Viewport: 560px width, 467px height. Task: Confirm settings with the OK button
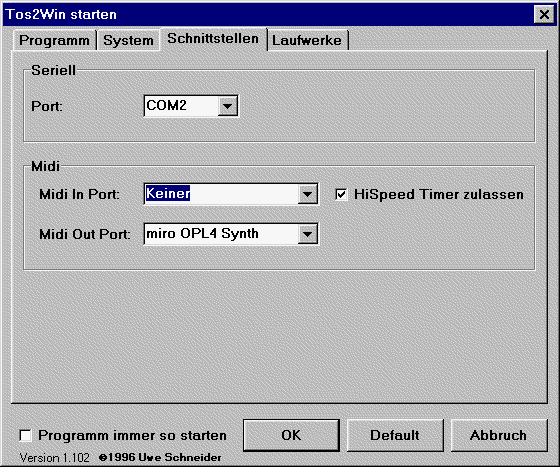coord(291,435)
